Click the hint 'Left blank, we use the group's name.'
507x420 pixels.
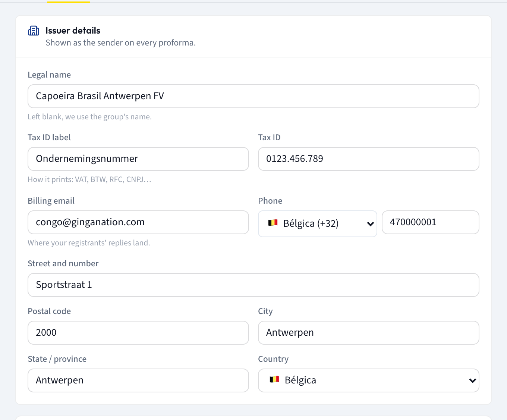[90, 117]
